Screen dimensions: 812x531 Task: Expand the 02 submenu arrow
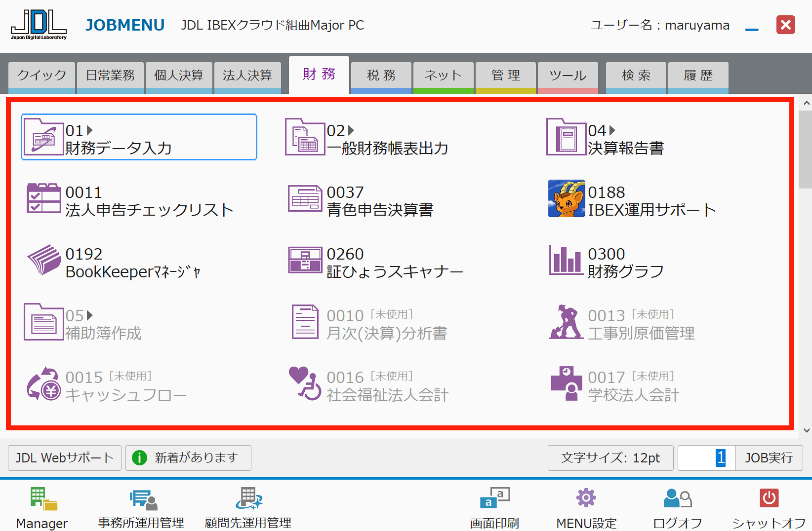pos(351,130)
